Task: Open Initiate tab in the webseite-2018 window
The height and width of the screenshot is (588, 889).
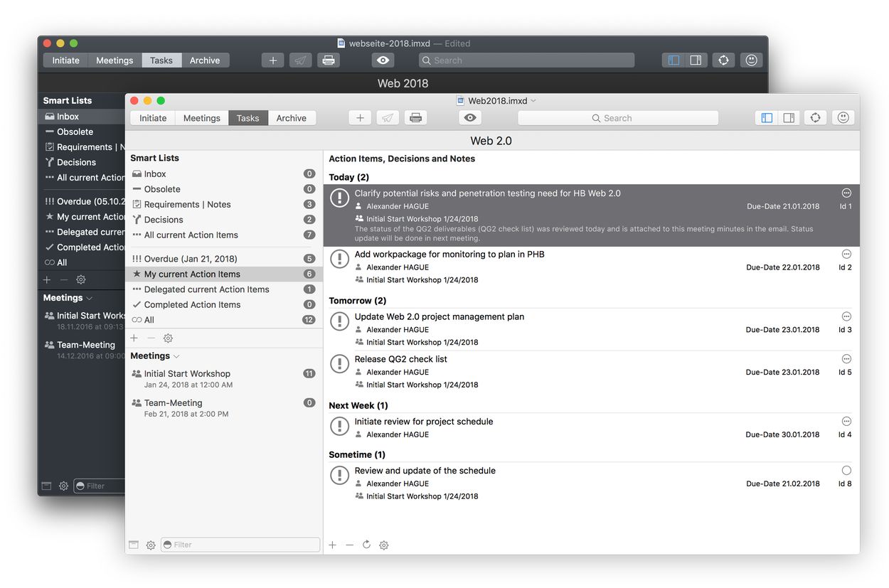Action: (x=65, y=60)
